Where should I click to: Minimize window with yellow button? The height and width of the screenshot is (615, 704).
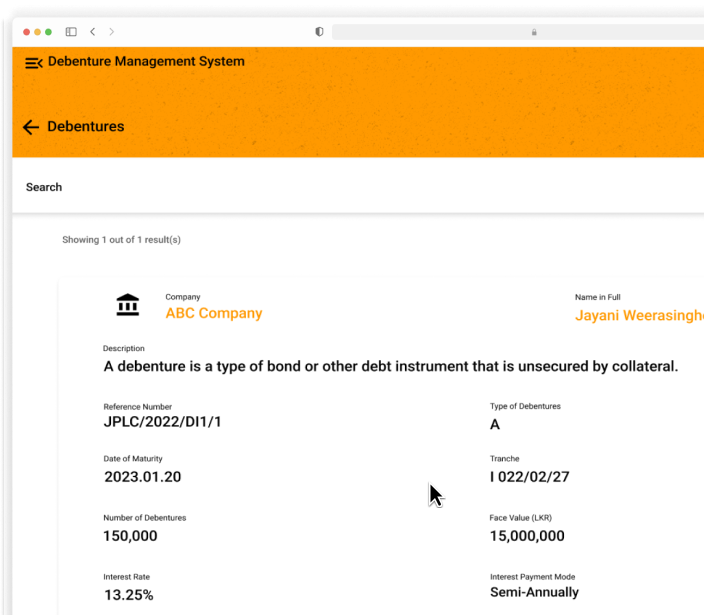[37, 32]
